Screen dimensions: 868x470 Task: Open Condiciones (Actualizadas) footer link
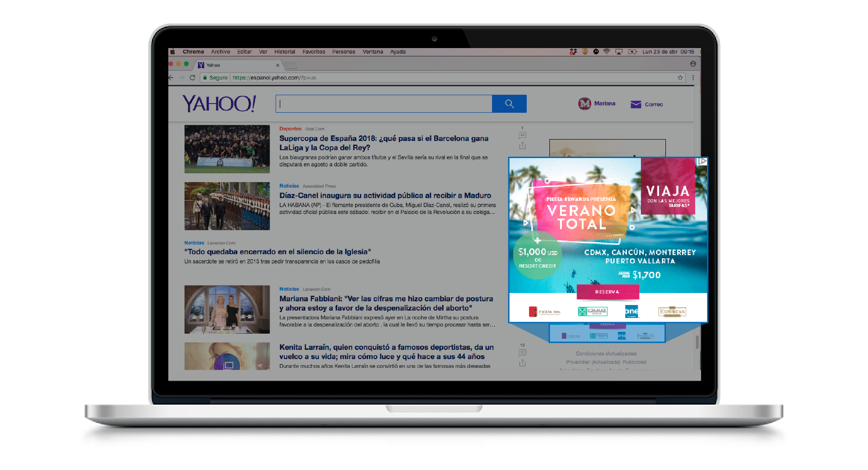tap(606, 354)
